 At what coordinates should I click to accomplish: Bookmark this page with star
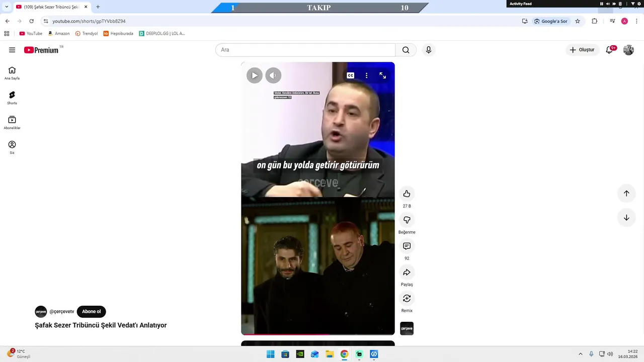click(x=578, y=21)
